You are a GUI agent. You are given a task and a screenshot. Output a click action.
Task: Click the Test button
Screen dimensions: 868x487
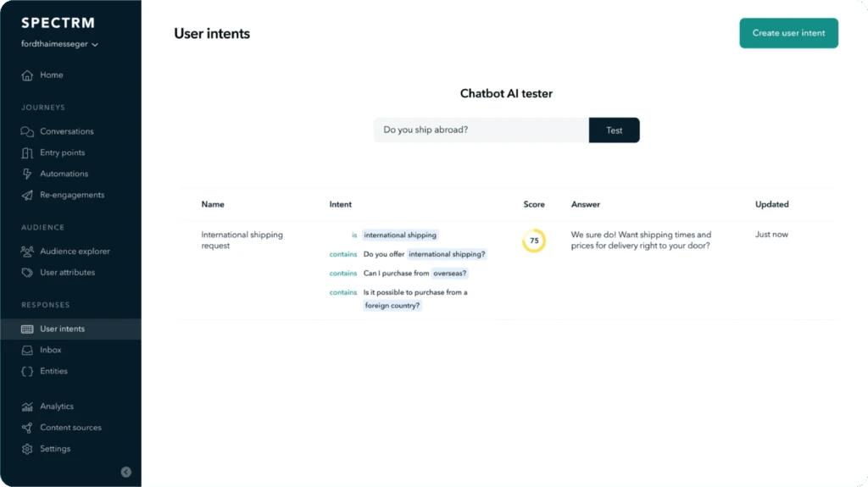[614, 130]
